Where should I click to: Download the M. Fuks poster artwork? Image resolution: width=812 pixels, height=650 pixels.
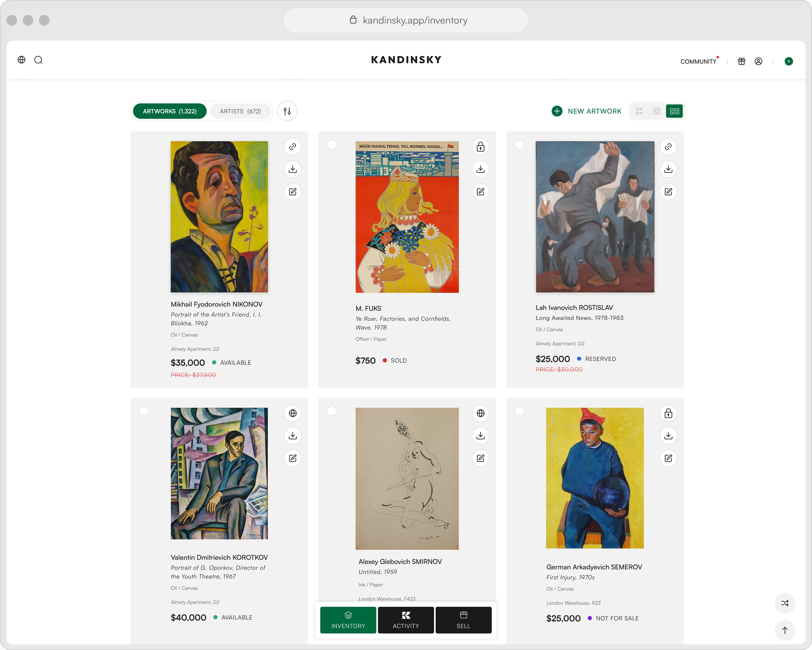point(481,169)
